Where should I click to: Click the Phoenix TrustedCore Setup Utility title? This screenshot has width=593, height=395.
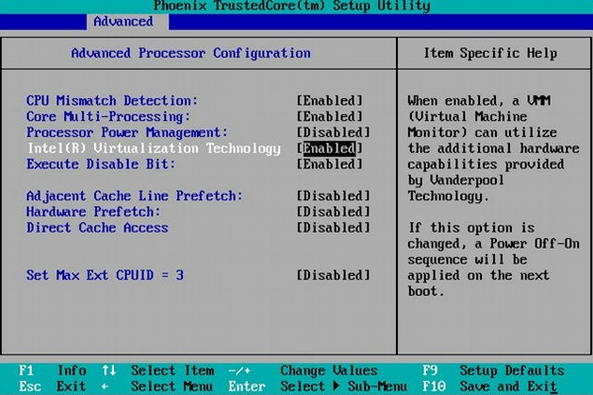pyautogui.click(x=292, y=6)
